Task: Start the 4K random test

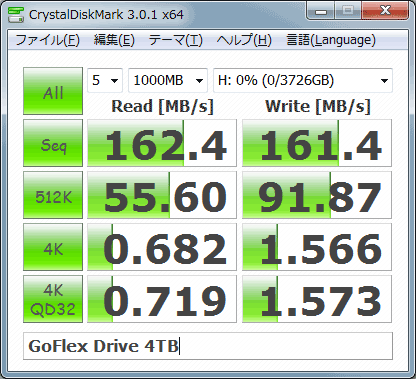Action: click(x=53, y=247)
